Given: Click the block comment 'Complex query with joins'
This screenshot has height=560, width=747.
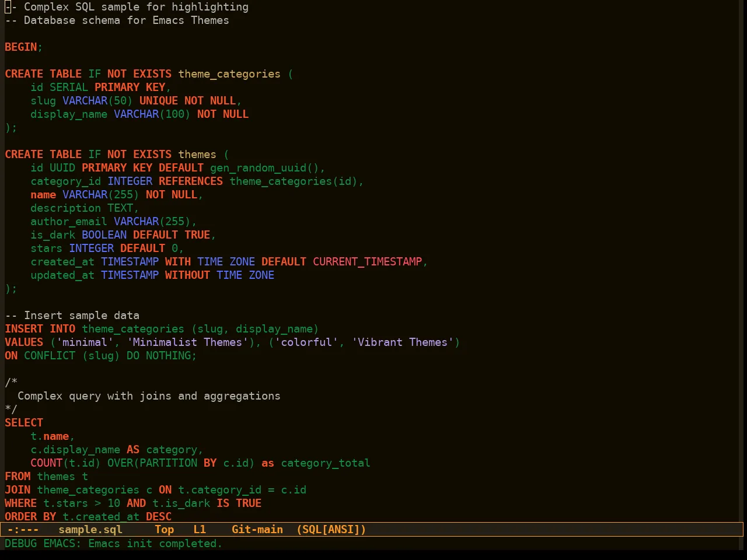Looking at the screenshot, I should (x=149, y=396).
